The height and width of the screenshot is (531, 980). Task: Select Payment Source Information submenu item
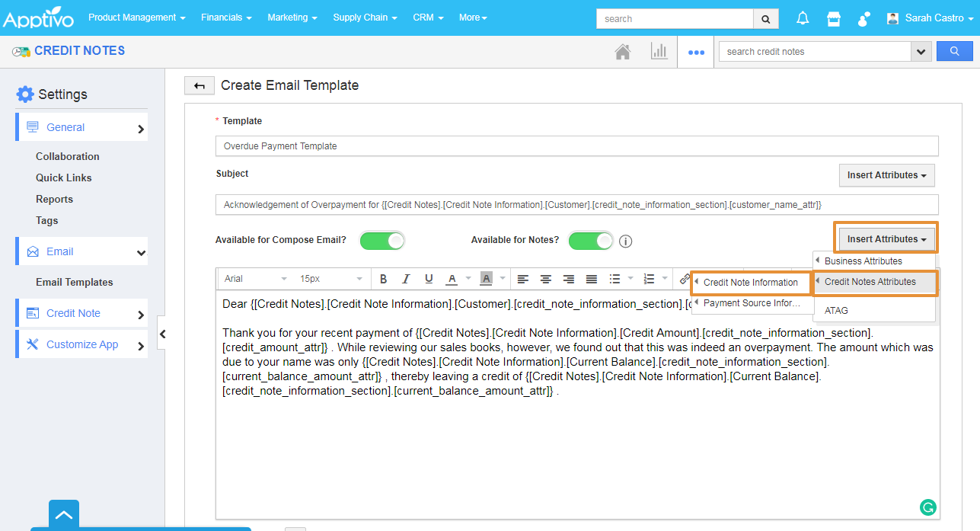[x=752, y=303]
